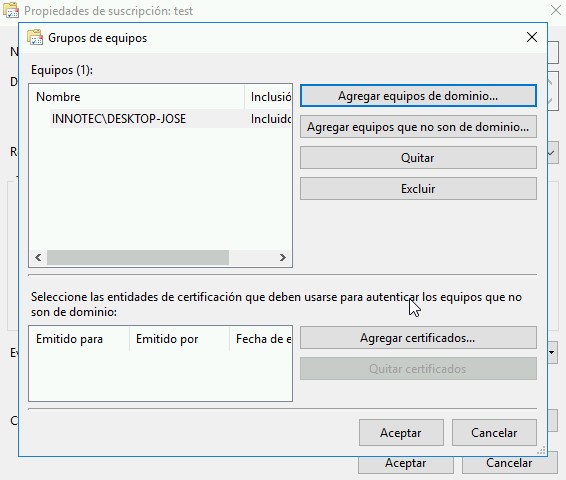
Task: Click Agregar equipos que no son de dominio
Action: click(418, 127)
